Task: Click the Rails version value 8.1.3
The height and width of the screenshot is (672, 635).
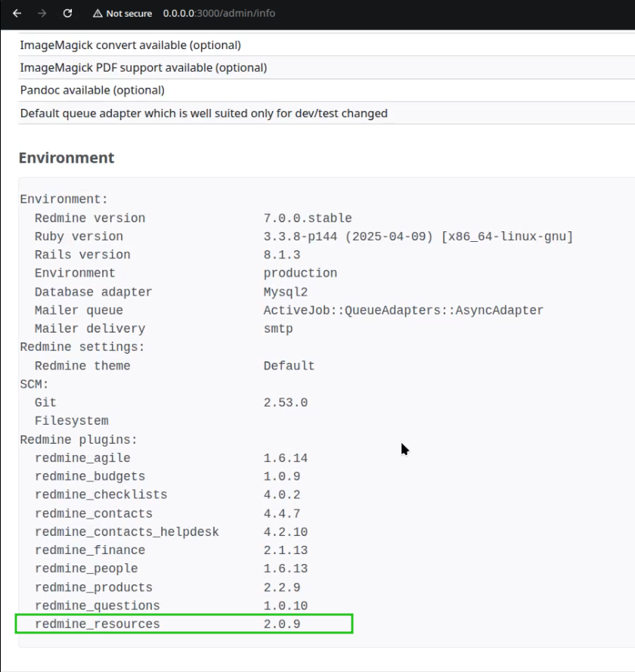Action: tap(282, 255)
